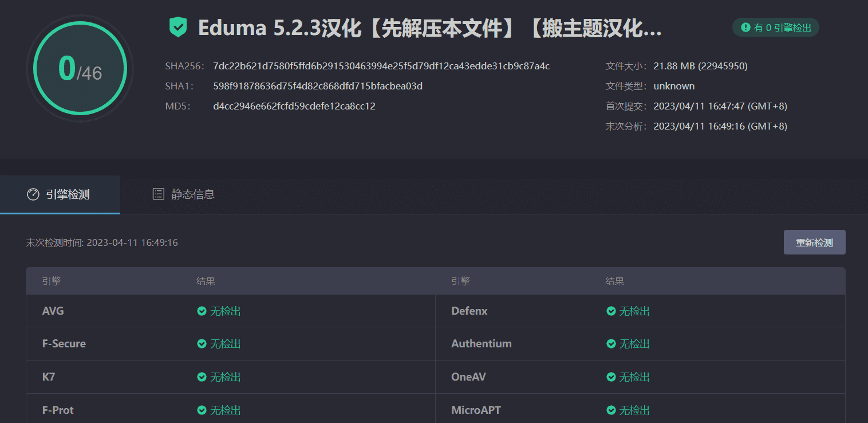Click green check icon in F-Prot row
The image size is (868, 423).
coord(202,410)
